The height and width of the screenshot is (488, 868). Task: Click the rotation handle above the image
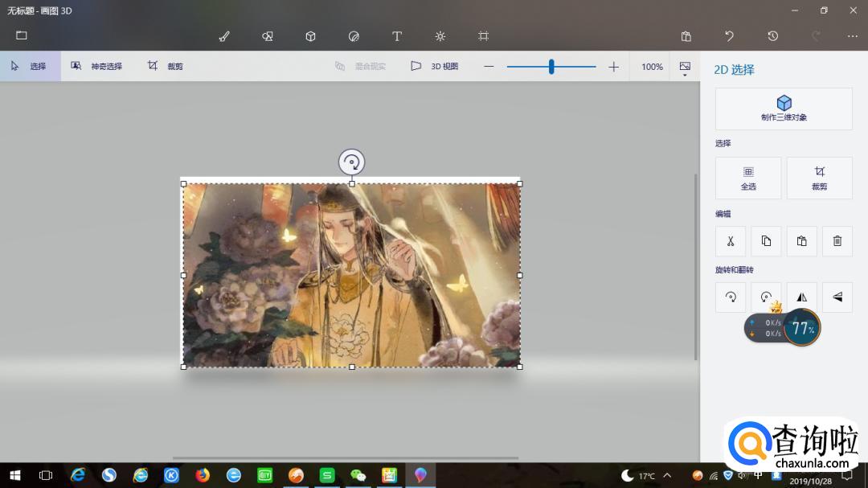[x=351, y=162]
